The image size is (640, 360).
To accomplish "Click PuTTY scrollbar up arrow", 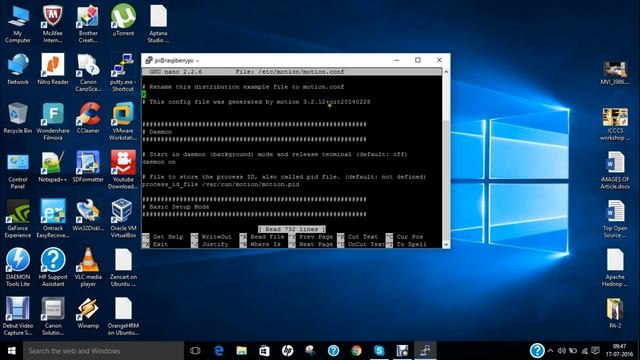I will (x=446, y=72).
